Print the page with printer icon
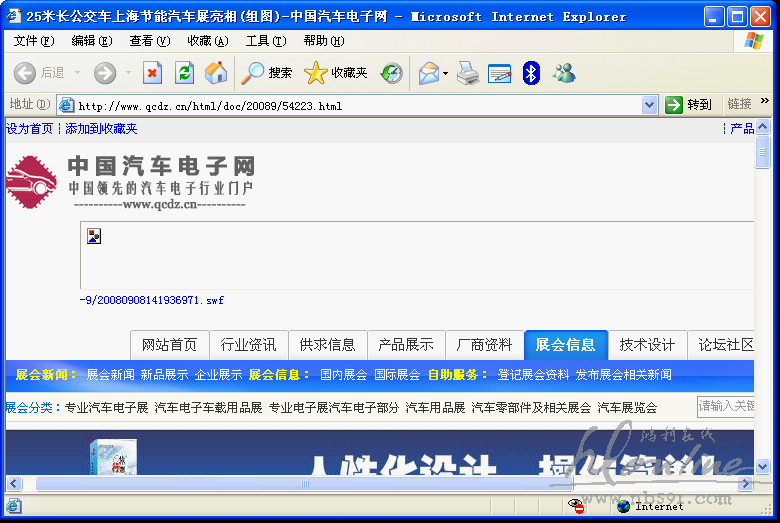 pos(468,73)
